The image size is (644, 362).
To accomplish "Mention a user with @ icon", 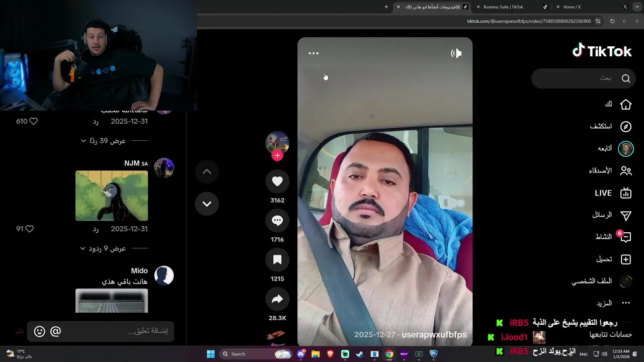I will tap(55, 331).
